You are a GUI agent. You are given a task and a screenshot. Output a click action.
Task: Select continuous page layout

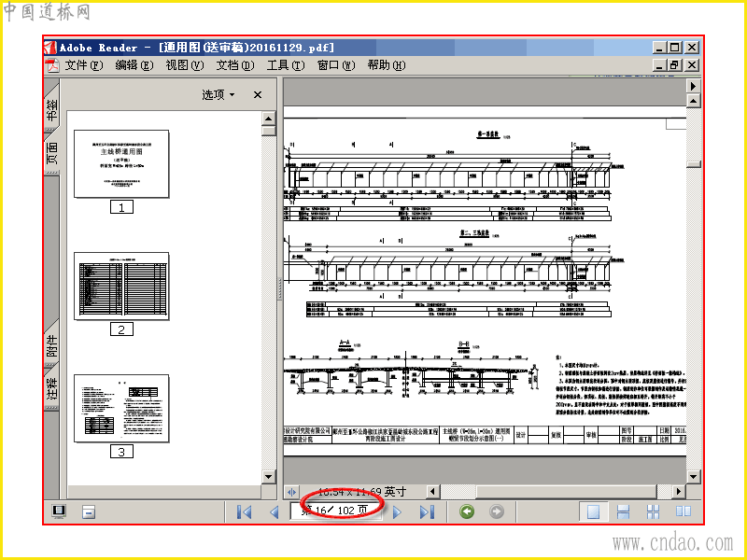click(x=623, y=511)
